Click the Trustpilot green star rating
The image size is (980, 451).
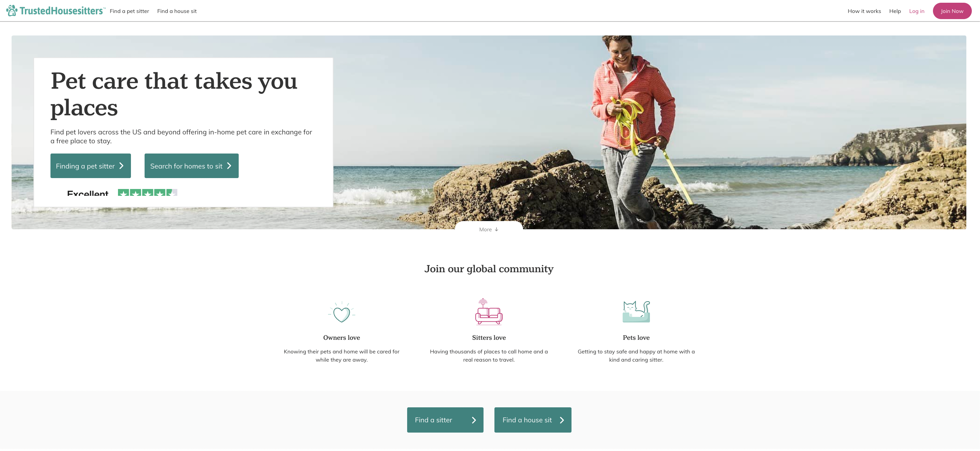148,192
